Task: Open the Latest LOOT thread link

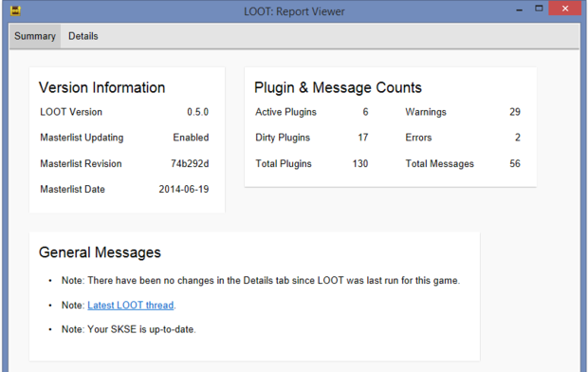Action: [x=131, y=306]
